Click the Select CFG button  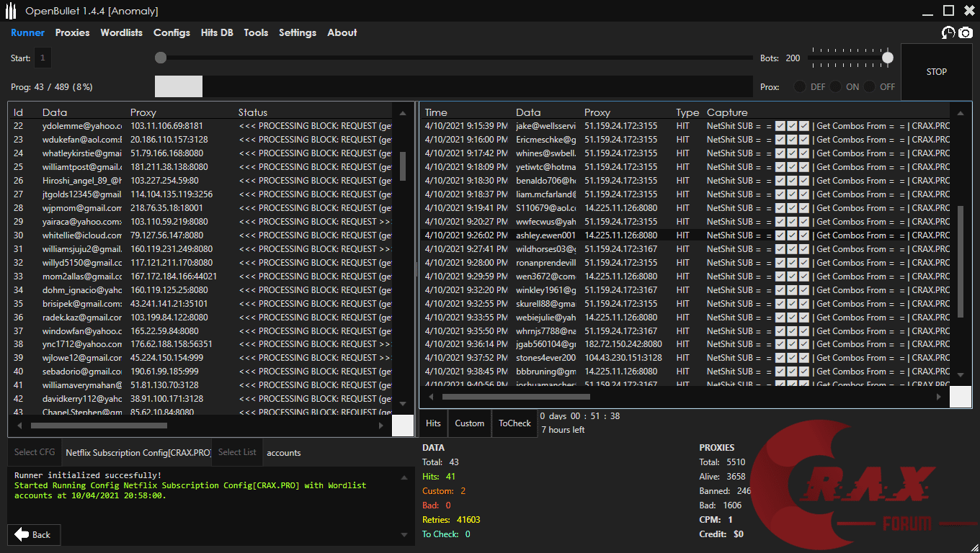coord(35,452)
